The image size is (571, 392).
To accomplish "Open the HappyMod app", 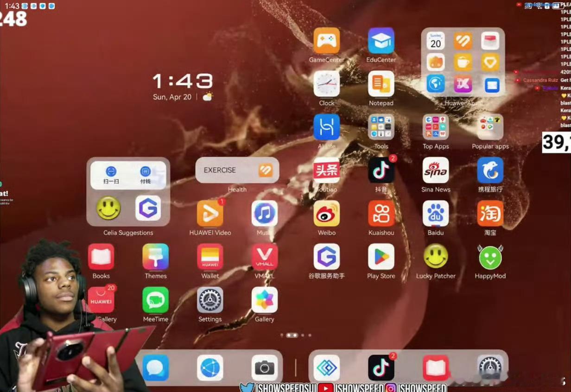I will coord(490,257).
